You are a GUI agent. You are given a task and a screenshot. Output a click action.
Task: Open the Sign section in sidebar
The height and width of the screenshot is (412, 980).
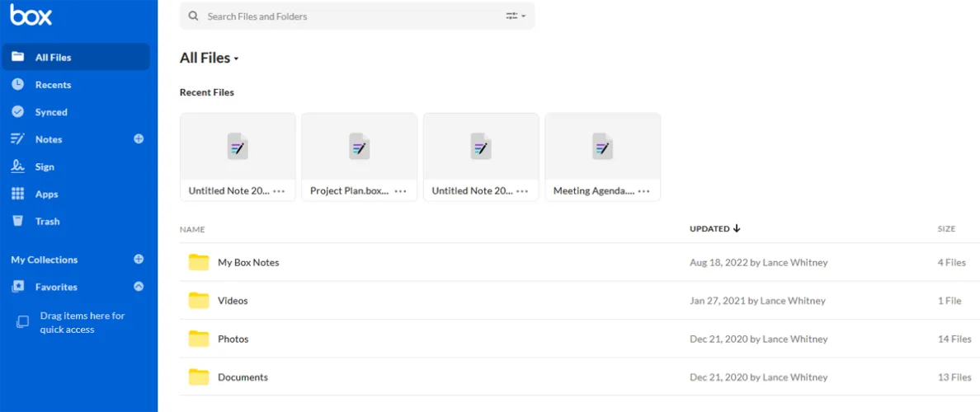pyautogui.click(x=45, y=167)
